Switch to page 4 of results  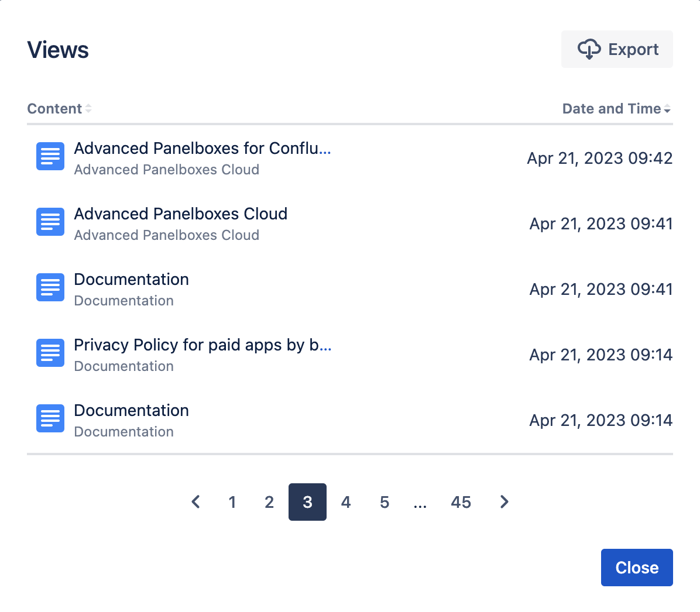point(346,502)
